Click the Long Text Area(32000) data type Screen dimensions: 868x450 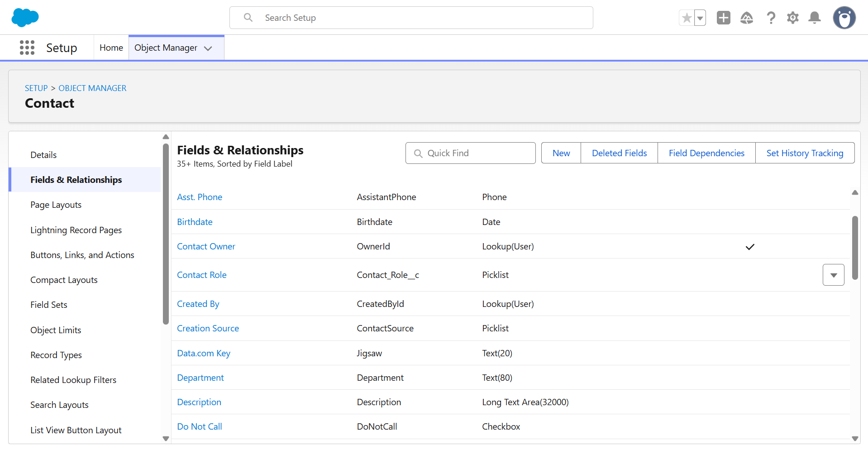coord(525,402)
